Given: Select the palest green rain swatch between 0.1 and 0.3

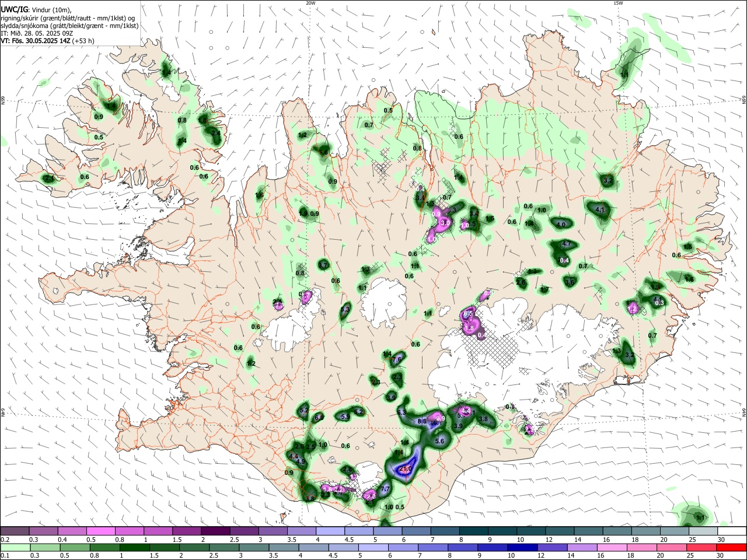Looking at the screenshot, I should click(x=15, y=547).
